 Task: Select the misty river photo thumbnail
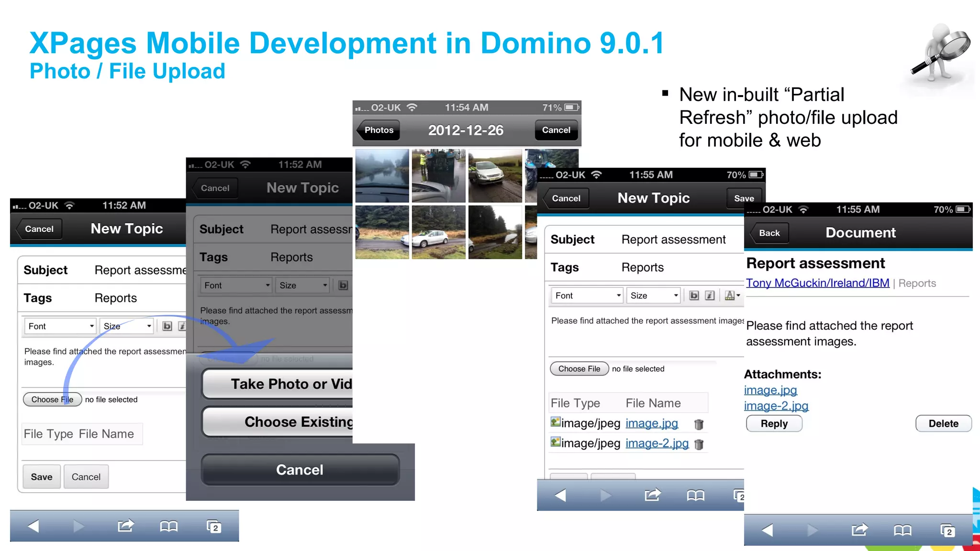pos(382,176)
